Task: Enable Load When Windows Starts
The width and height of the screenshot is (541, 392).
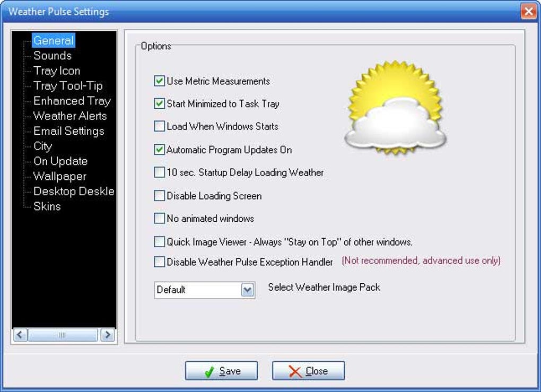Action: (x=159, y=126)
